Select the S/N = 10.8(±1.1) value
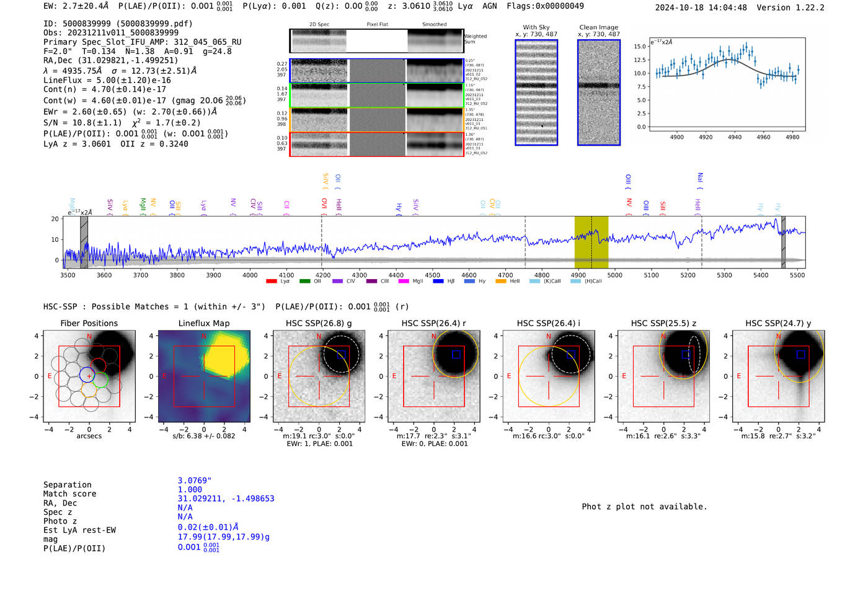The width and height of the screenshot is (868, 591). (82, 123)
